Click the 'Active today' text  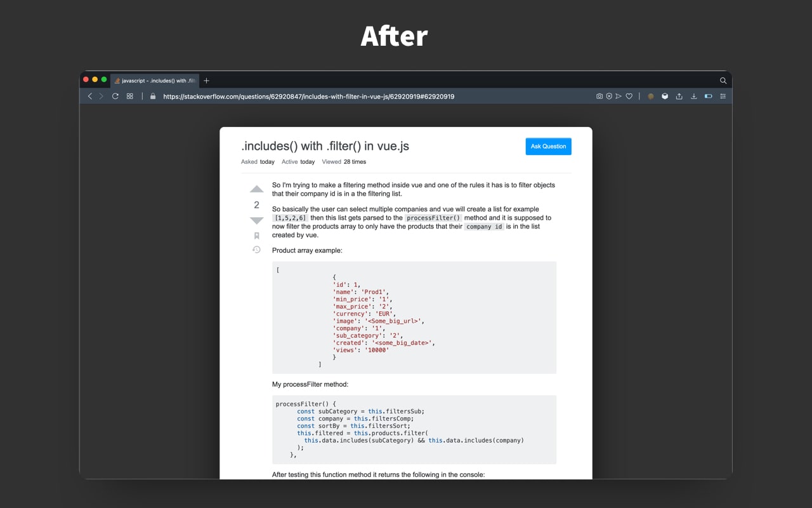coord(298,162)
